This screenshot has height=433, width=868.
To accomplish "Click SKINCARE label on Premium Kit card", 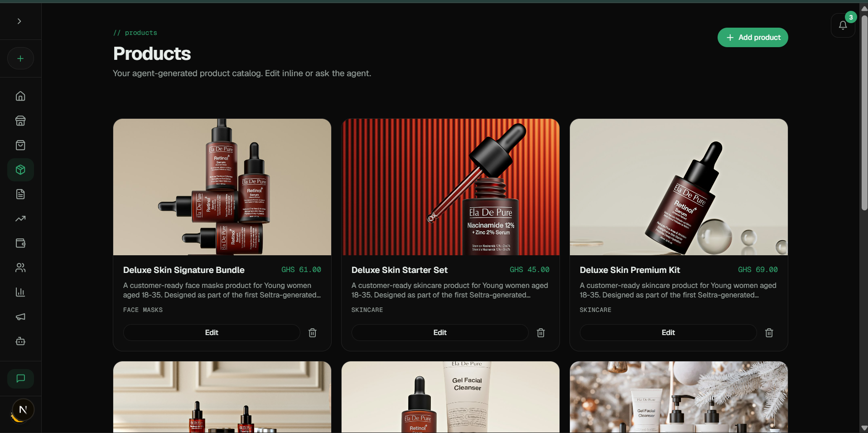I will coord(595,310).
